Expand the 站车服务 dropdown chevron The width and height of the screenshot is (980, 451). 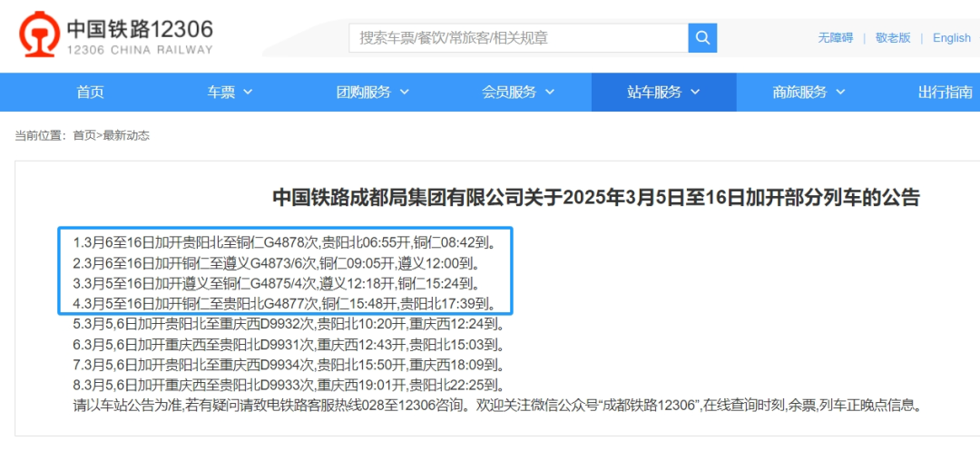tap(695, 93)
